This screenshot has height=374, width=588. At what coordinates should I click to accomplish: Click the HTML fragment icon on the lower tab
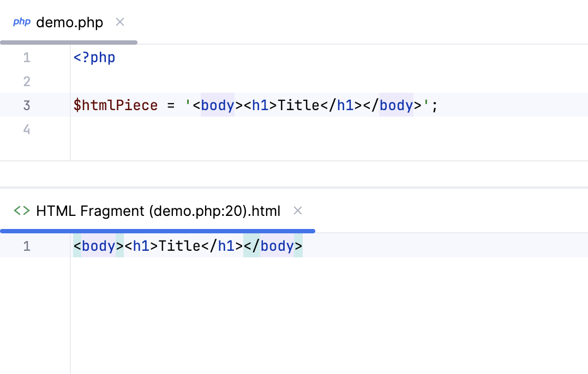21,210
